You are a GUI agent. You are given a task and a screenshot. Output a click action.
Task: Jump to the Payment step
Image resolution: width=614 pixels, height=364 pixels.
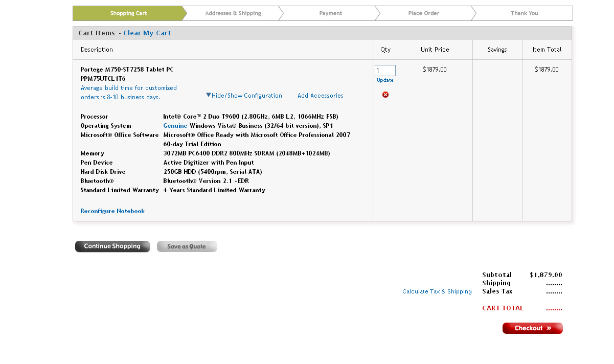[330, 13]
